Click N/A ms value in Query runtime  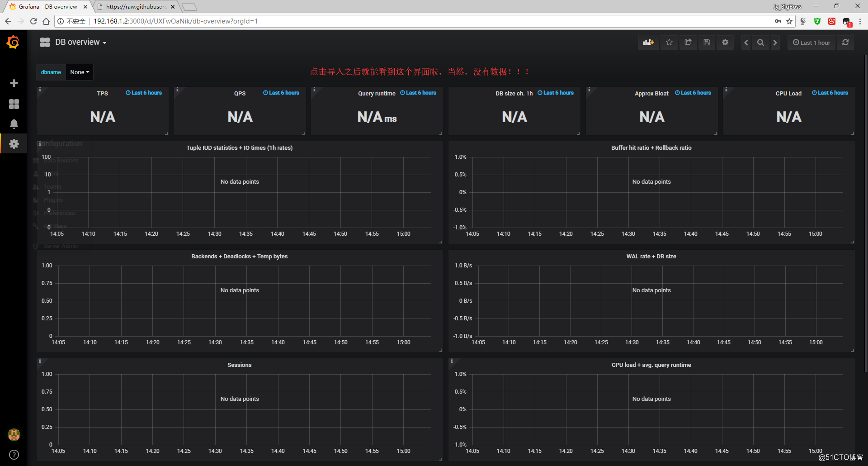377,117
